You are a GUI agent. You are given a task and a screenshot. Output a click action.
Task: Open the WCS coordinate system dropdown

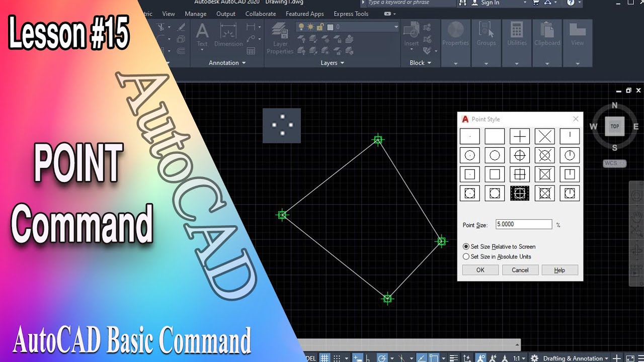615,163
